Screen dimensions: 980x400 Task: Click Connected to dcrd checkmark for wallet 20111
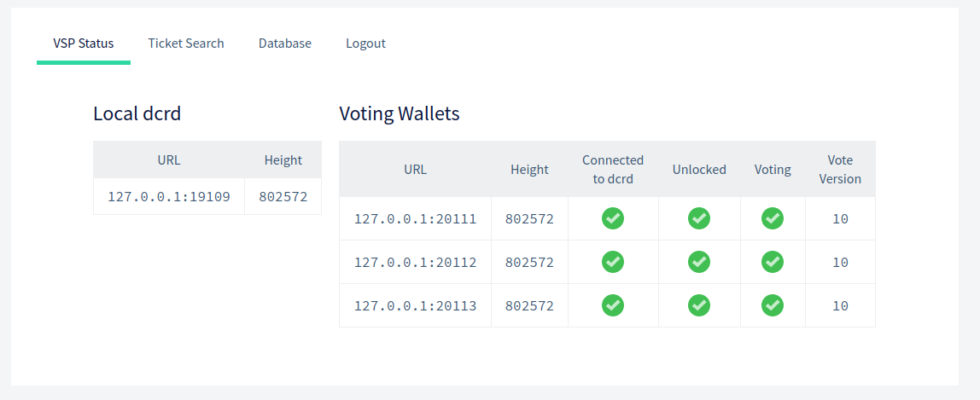[613, 218]
